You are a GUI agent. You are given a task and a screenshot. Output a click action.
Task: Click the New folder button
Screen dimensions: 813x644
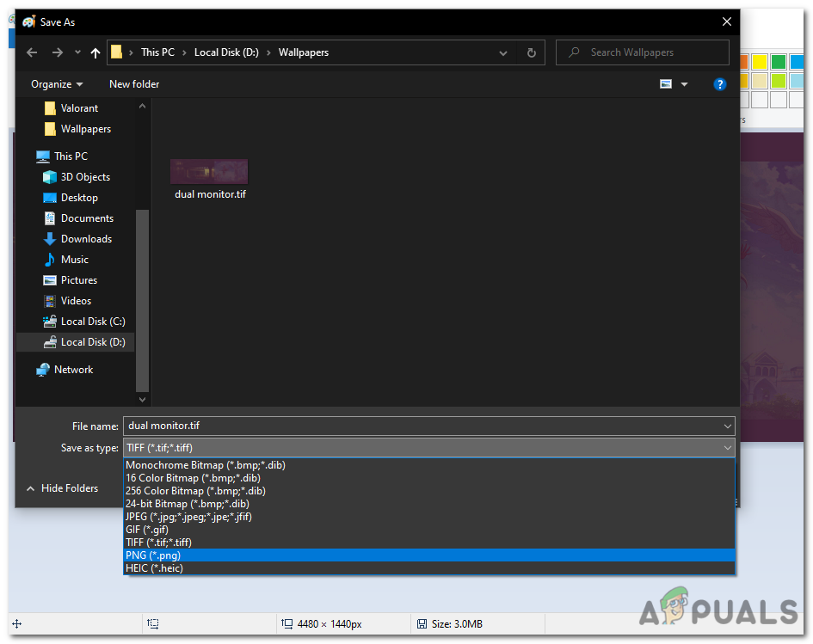(x=133, y=83)
